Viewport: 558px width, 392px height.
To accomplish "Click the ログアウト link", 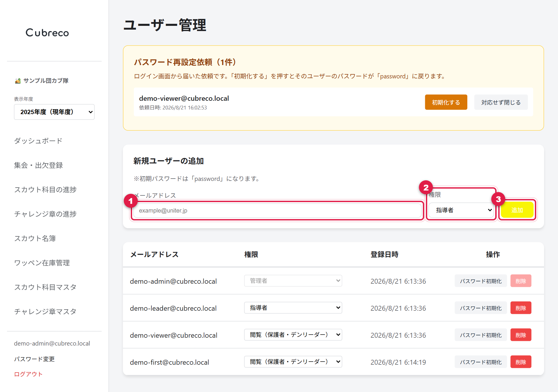I will 28,374.
